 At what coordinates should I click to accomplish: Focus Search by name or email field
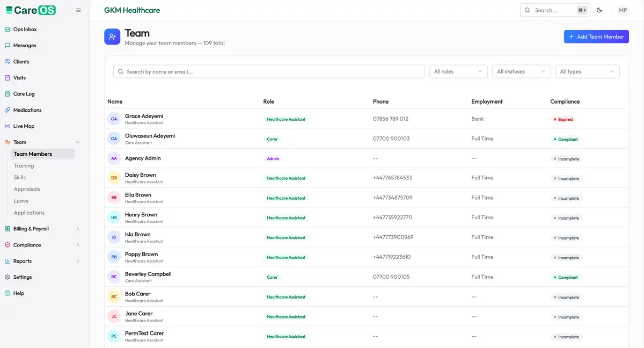269,71
